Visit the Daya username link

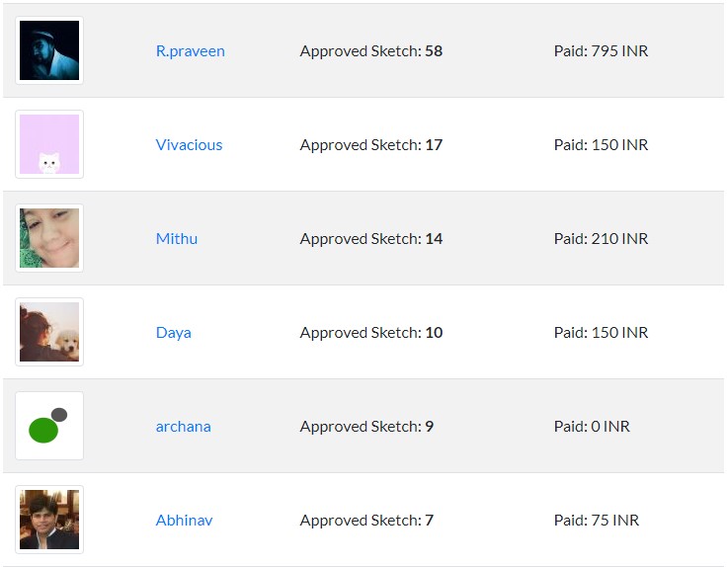tap(174, 332)
